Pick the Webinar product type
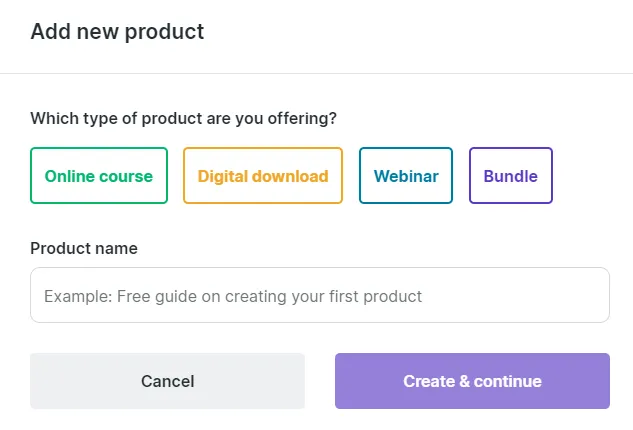633x430 pixels. click(x=406, y=176)
